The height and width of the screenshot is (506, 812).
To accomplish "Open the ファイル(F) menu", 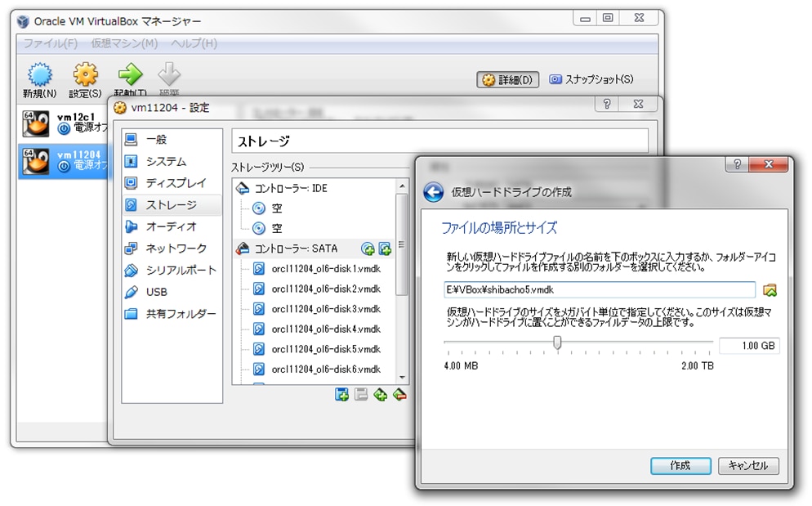I will coord(50,43).
